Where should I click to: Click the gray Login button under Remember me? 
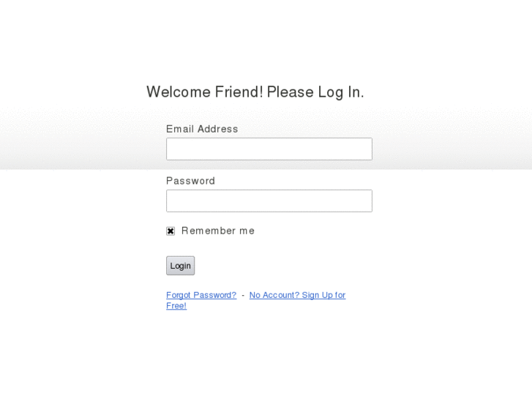180,266
